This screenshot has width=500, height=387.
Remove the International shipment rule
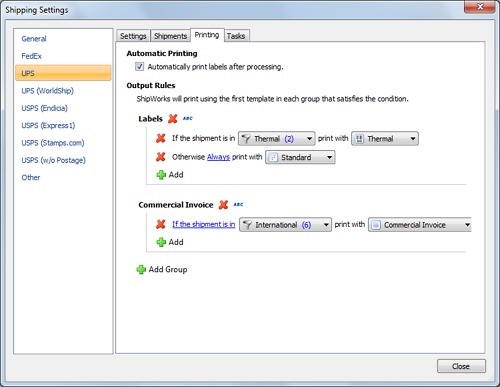tap(161, 224)
